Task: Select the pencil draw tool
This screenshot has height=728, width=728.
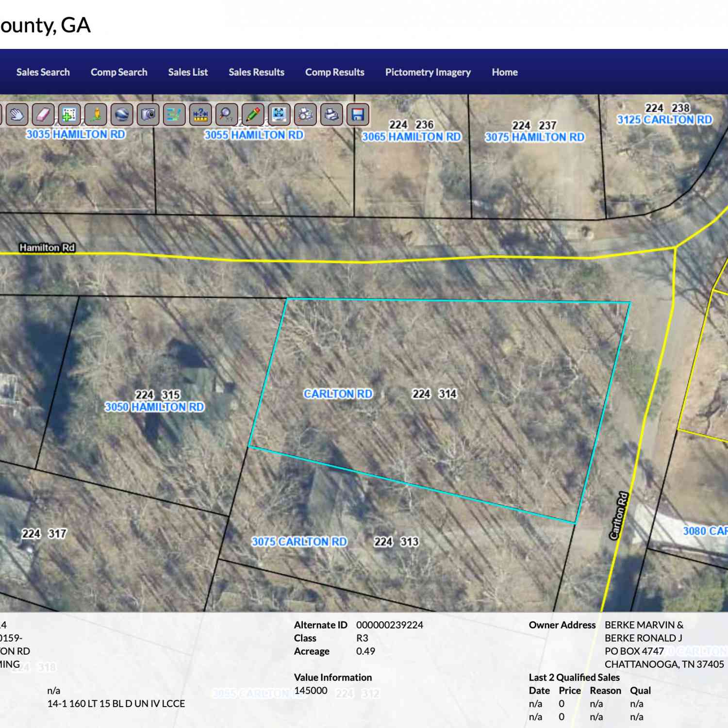Action: click(x=253, y=115)
